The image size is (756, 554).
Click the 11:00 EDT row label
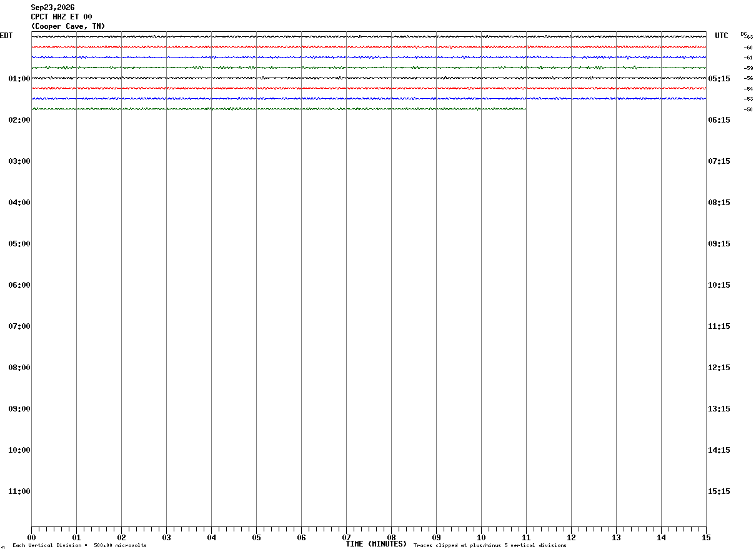pyautogui.click(x=19, y=491)
